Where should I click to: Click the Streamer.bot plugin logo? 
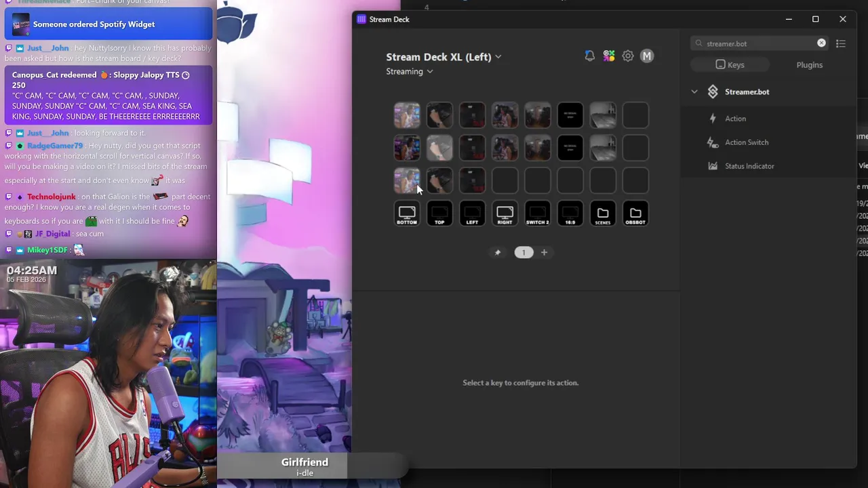point(713,91)
